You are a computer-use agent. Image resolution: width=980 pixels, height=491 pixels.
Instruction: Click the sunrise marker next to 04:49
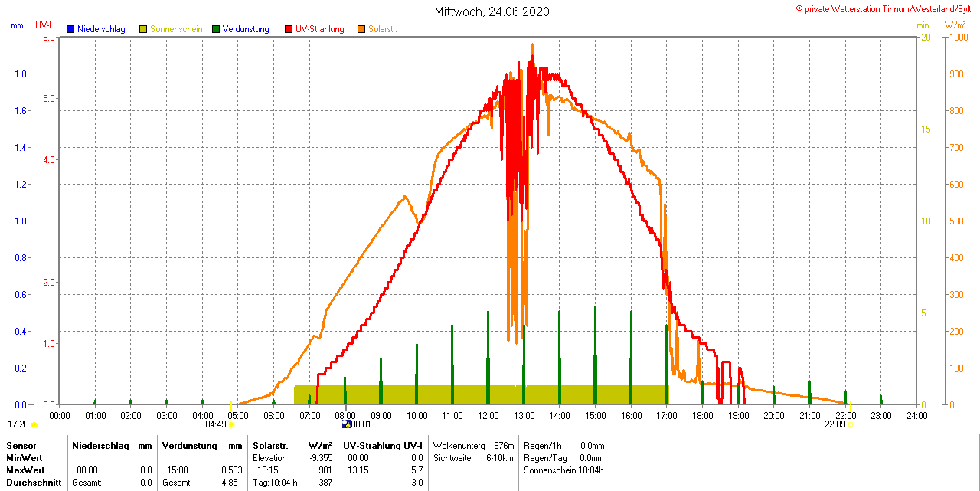coord(231,424)
